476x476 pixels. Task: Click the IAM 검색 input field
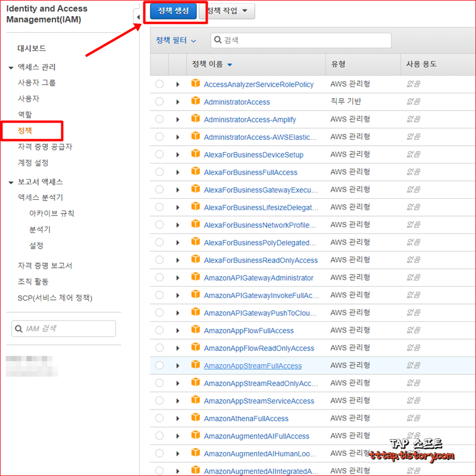[64, 328]
